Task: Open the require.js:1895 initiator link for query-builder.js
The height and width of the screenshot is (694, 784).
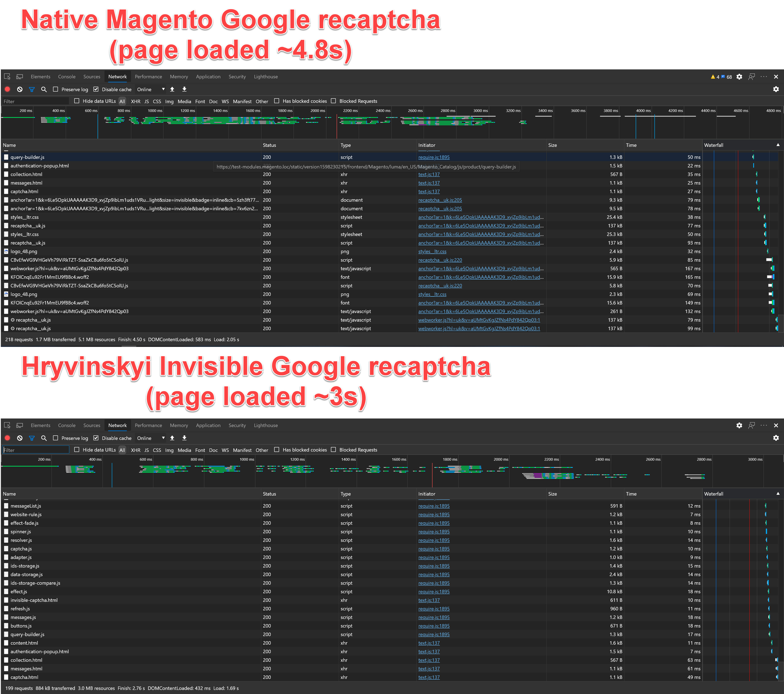Action: coord(434,157)
